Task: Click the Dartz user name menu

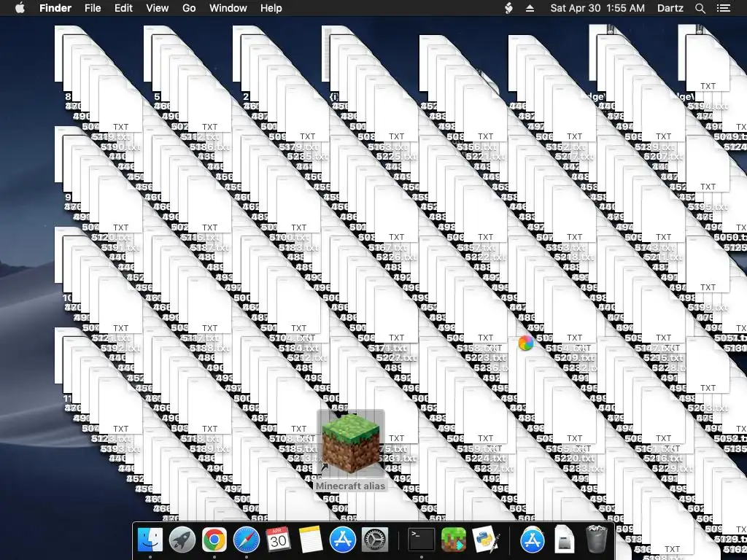Action: (670, 8)
